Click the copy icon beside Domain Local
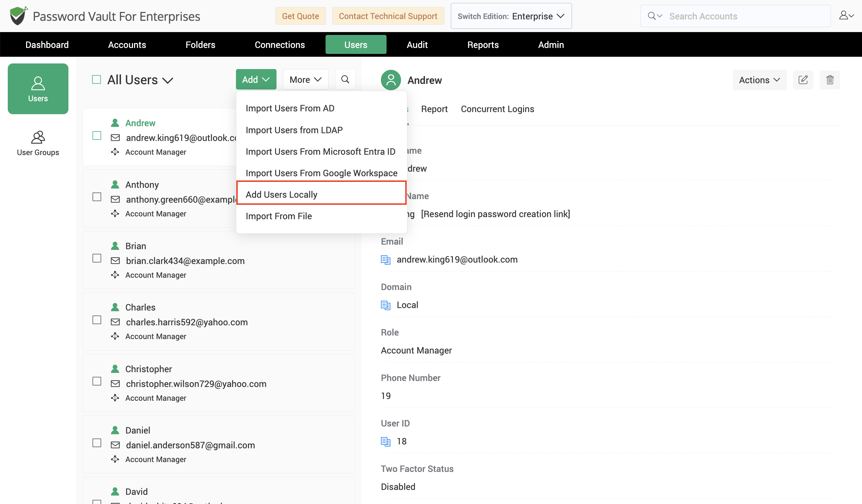The width and height of the screenshot is (862, 504). coord(386,305)
